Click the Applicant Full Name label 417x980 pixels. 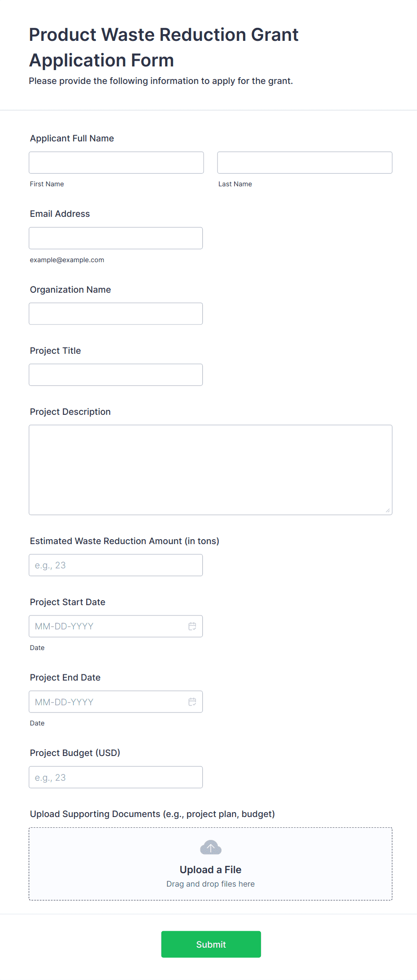72,138
